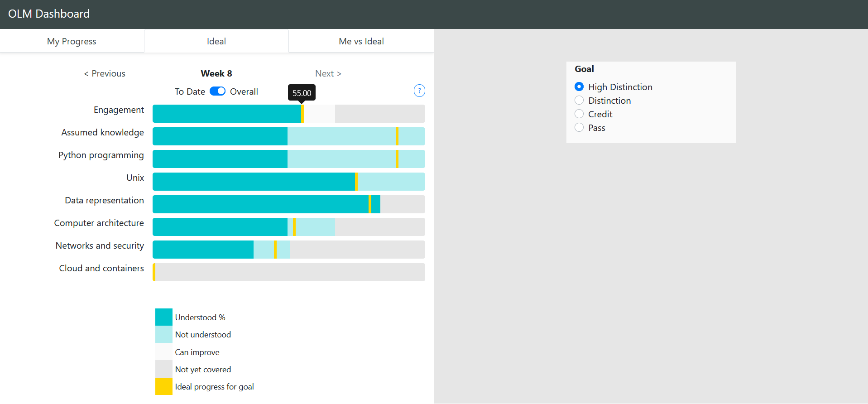Pick the Pass goal radio button
868x404 pixels.
579,127
